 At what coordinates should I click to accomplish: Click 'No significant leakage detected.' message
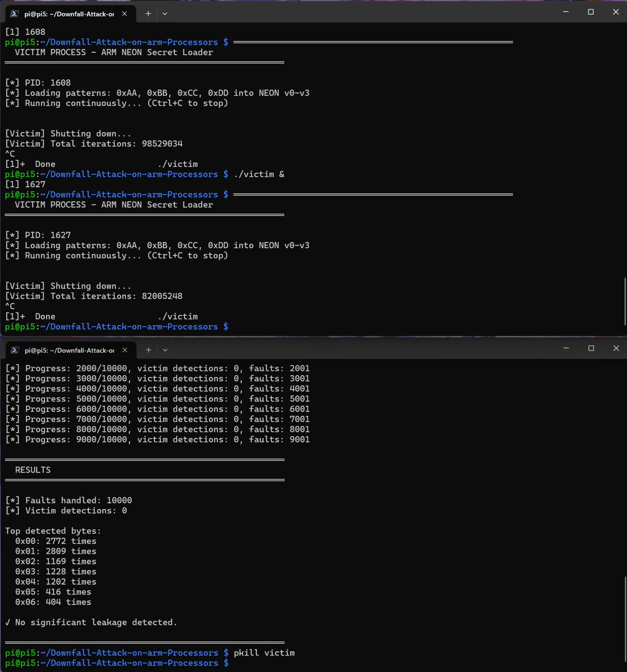coord(91,623)
